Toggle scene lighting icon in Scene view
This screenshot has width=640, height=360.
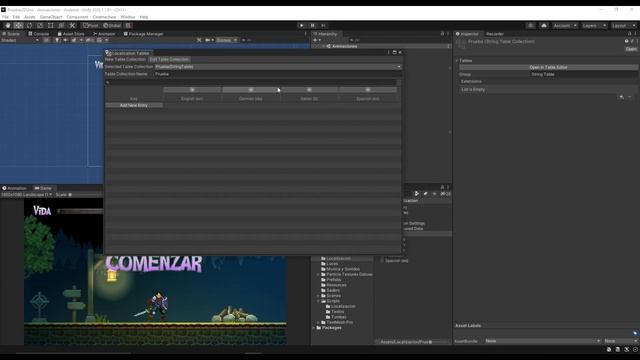(57, 40)
